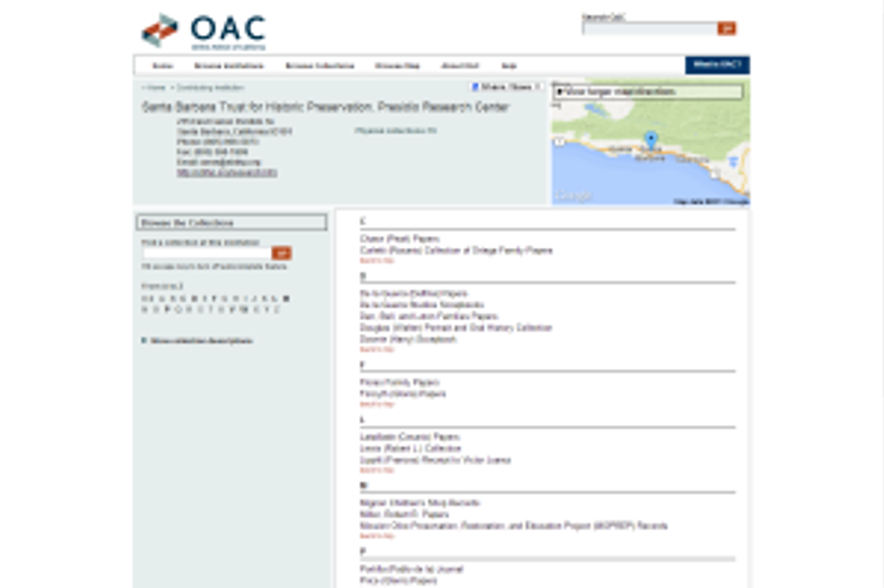Jump to letter P in alphabet index
The height and width of the screenshot is (588, 884).
(167, 309)
